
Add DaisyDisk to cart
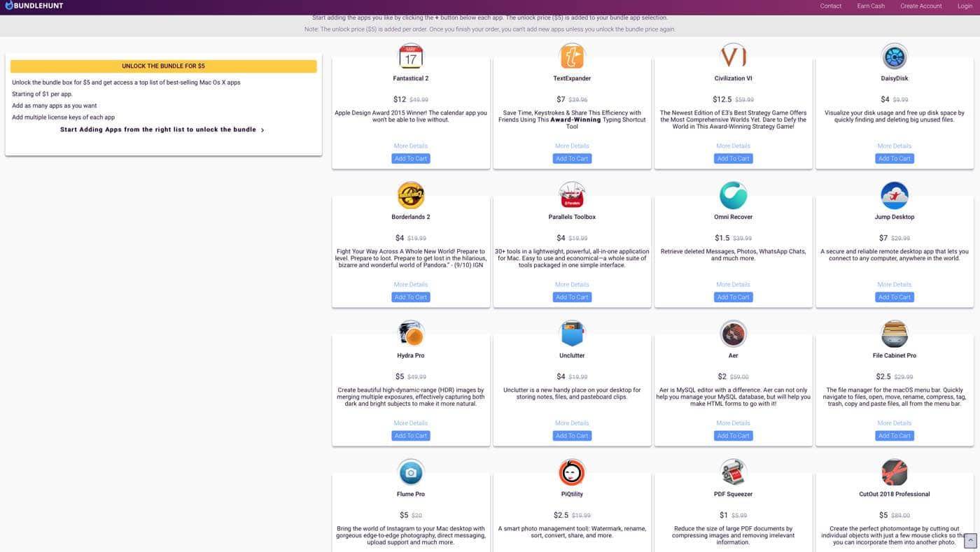(895, 159)
